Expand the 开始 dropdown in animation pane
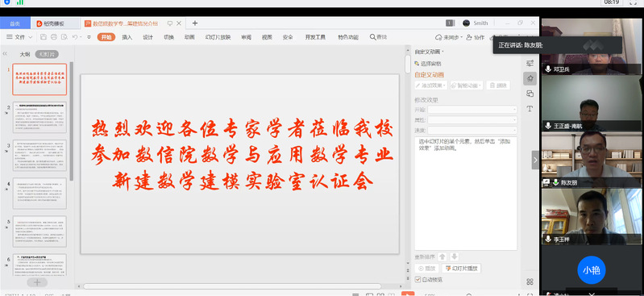 tap(472, 110)
